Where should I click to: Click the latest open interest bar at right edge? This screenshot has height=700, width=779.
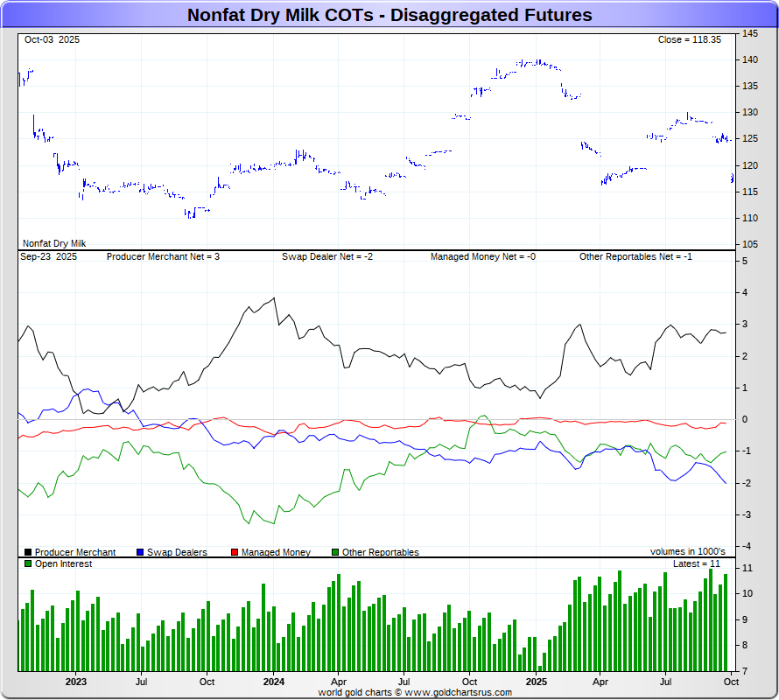coord(726,622)
